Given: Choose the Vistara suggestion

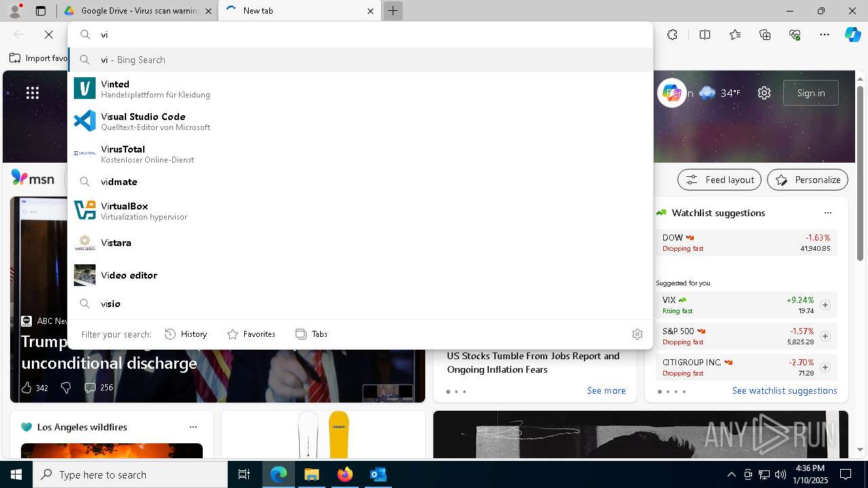Looking at the screenshot, I should click(x=360, y=243).
